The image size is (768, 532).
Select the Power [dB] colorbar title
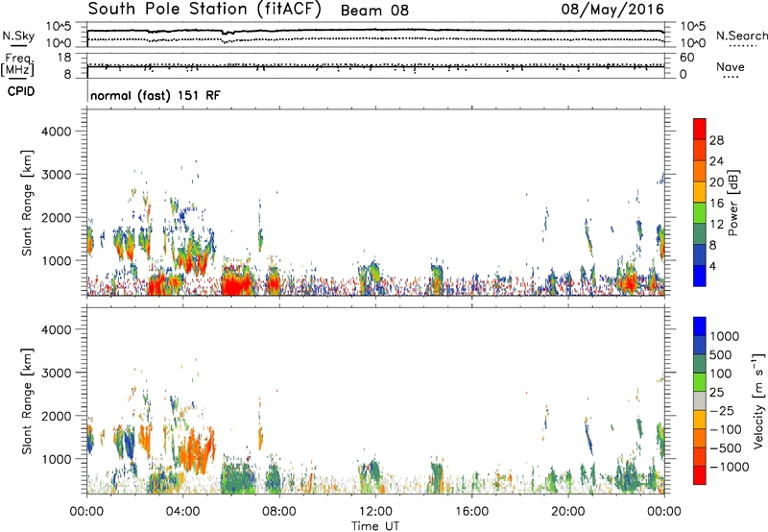[x=733, y=203]
